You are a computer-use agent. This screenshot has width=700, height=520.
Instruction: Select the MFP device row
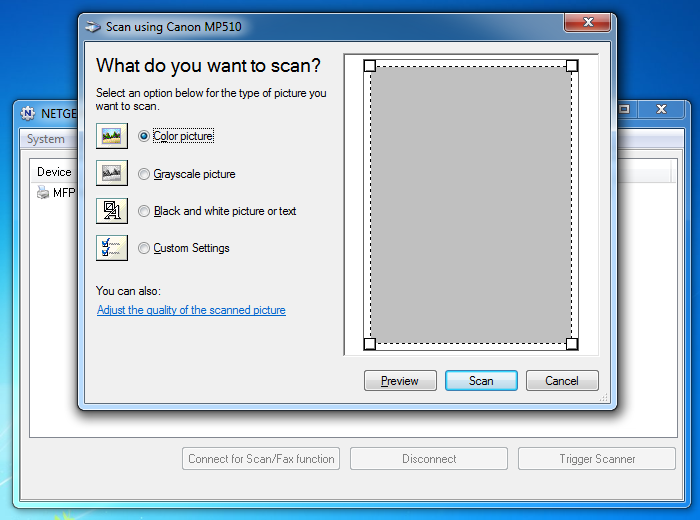pyautogui.click(x=56, y=193)
